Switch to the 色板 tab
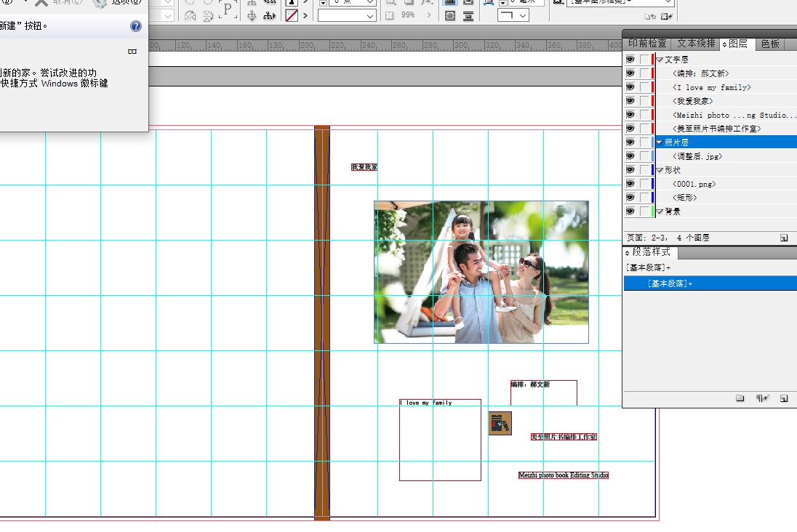 pos(770,44)
